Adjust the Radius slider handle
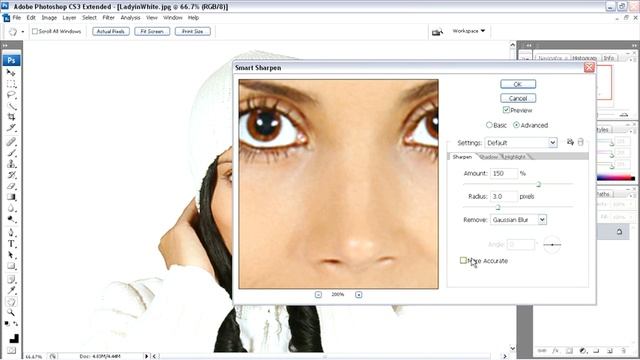This screenshot has height=360, width=640. (498, 208)
